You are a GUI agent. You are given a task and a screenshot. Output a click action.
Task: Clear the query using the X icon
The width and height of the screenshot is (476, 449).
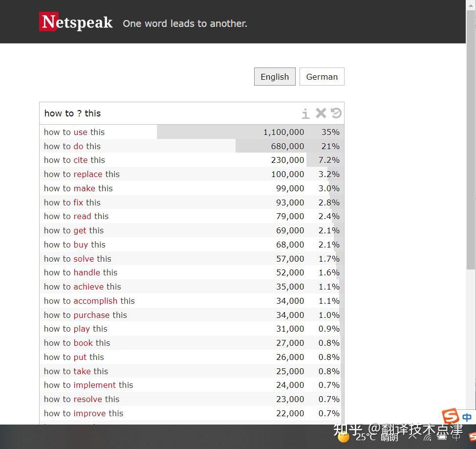[x=321, y=113]
